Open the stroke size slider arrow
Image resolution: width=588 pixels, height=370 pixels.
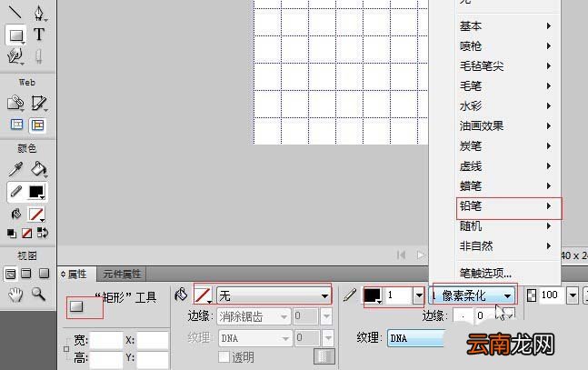(419, 295)
